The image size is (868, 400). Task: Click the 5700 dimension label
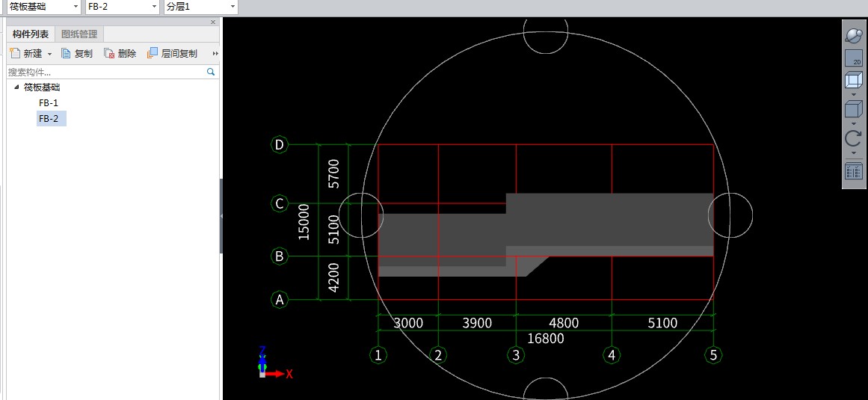coord(333,173)
